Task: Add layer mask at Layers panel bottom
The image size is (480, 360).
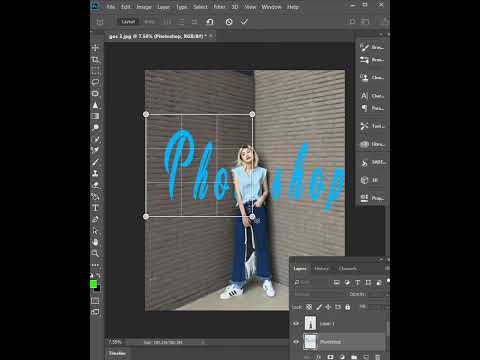Action: pos(330,357)
